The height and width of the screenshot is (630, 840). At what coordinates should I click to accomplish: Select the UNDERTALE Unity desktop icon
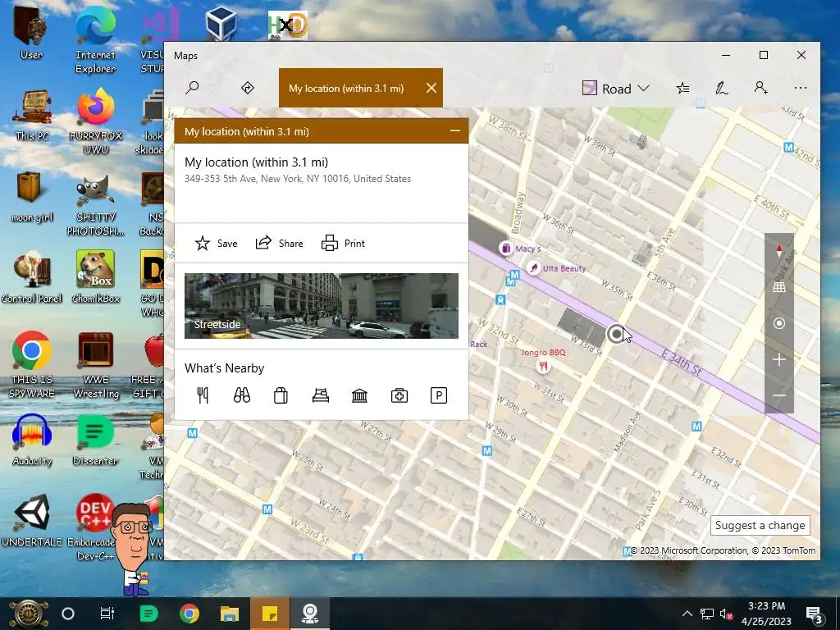coord(32,519)
